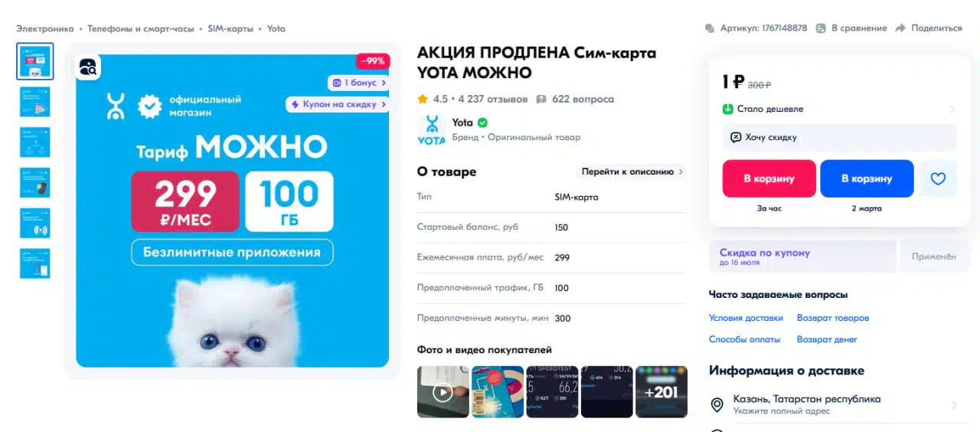Play the first customer video thumbnail
The width and height of the screenshot is (980, 432).
(x=443, y=392)
